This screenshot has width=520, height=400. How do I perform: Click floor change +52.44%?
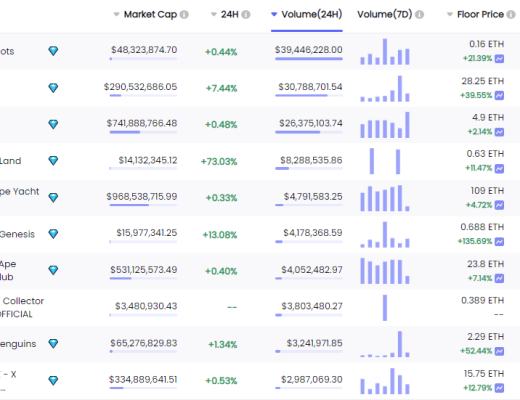coord(476,351)
